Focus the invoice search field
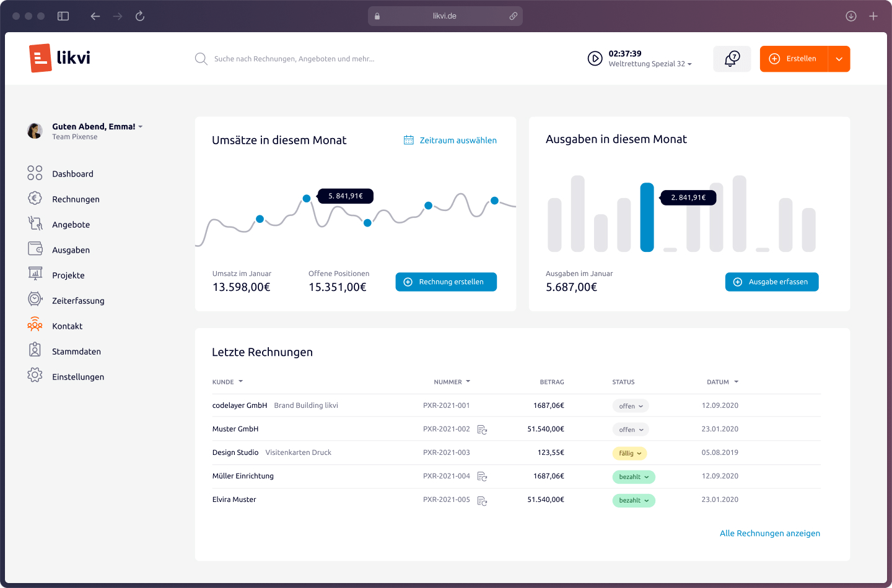The width and height of the screenshot is (892, 588). tap(294, 59)
